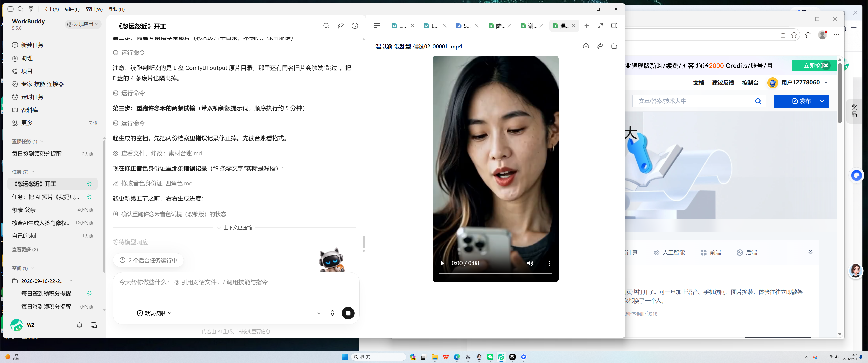Start voice input with the microphone icon
Screen dimensions: 868x363
pos(332,313)
